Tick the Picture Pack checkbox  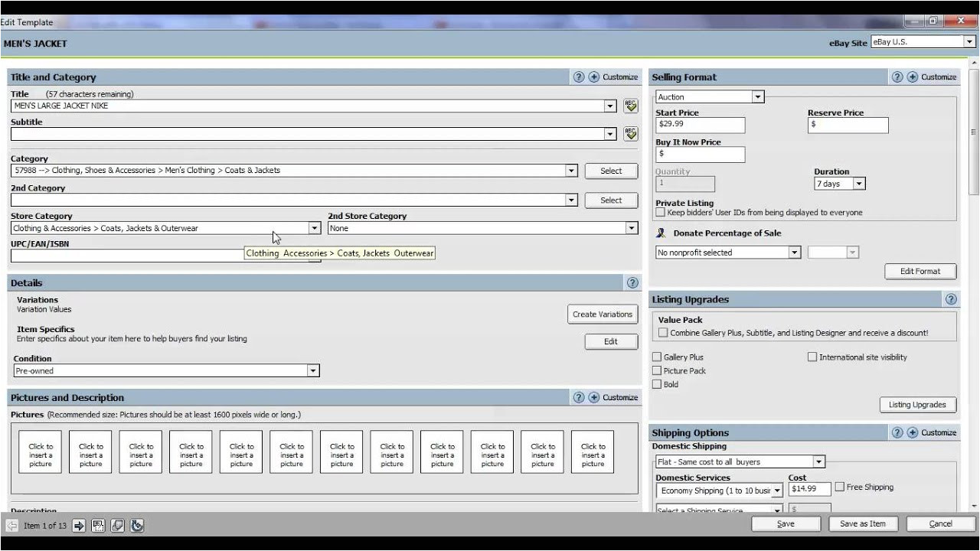(657, 370)
